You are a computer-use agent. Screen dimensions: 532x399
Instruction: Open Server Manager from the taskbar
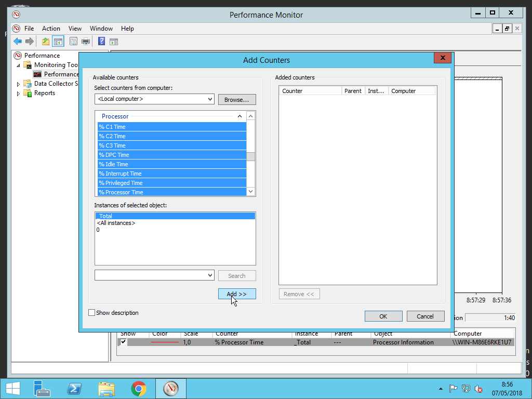(x=42, y=389)
